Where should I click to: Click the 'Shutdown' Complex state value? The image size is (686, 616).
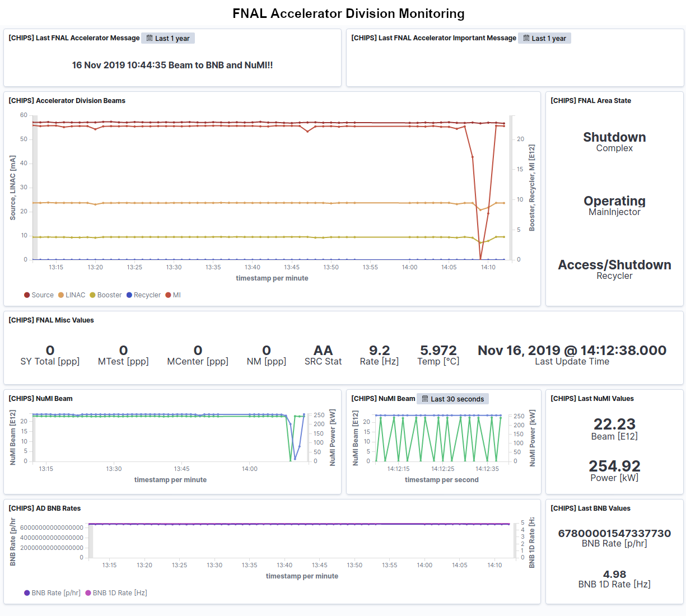point(614,137)
